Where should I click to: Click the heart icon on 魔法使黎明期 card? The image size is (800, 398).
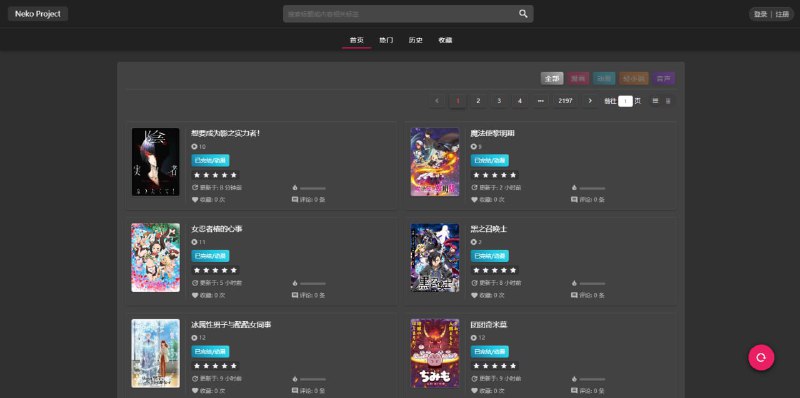(x=474, y=200)
